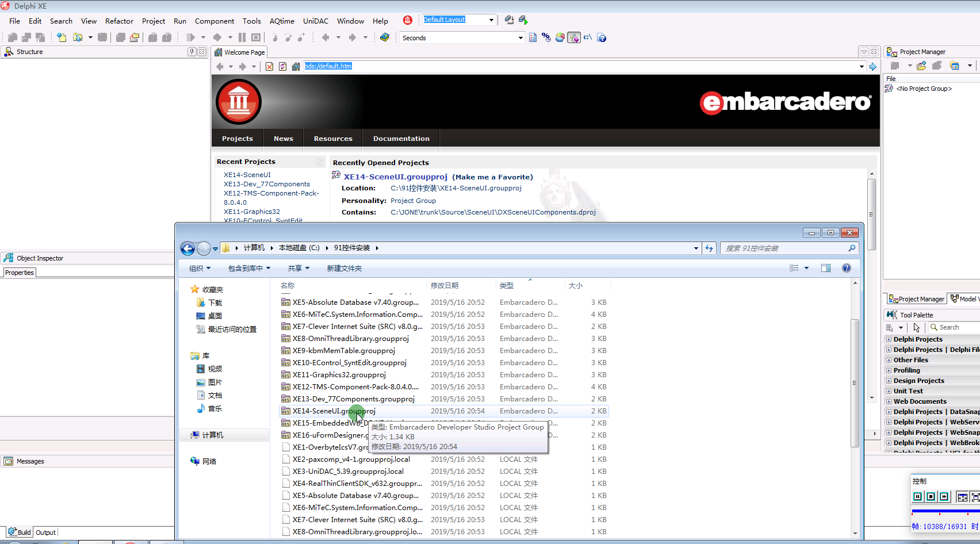Click the Pause program toolbar icon
980x544 pixels.
(x=242, y=37)
